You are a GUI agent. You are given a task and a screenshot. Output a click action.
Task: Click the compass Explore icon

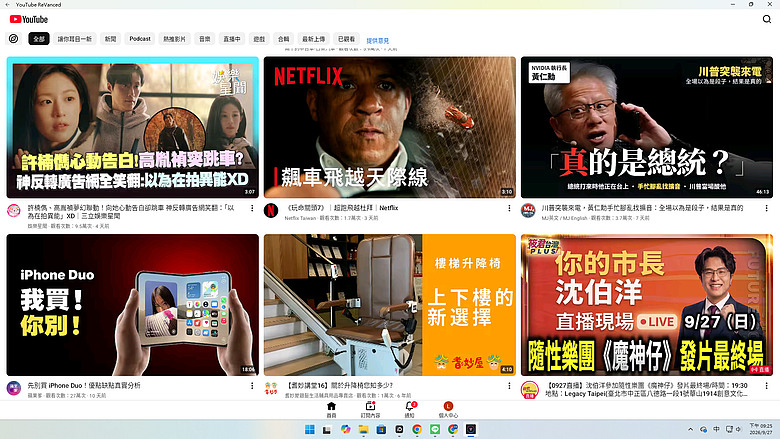13,39
